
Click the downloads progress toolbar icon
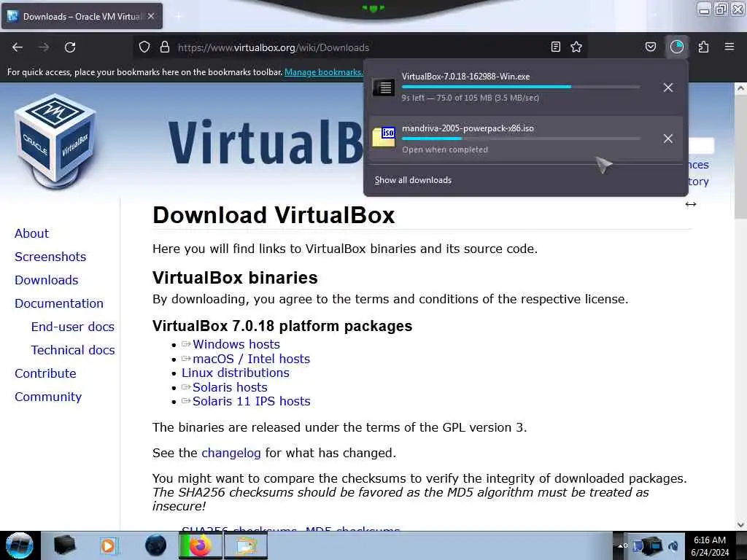677,47
